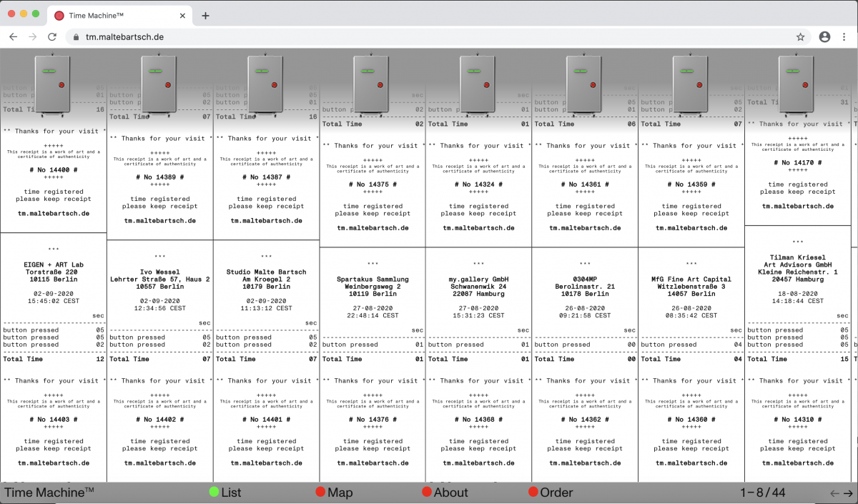Bookmark this page with star icon
This screenshot has width=858, height=504.
click(x=801, y=36)
